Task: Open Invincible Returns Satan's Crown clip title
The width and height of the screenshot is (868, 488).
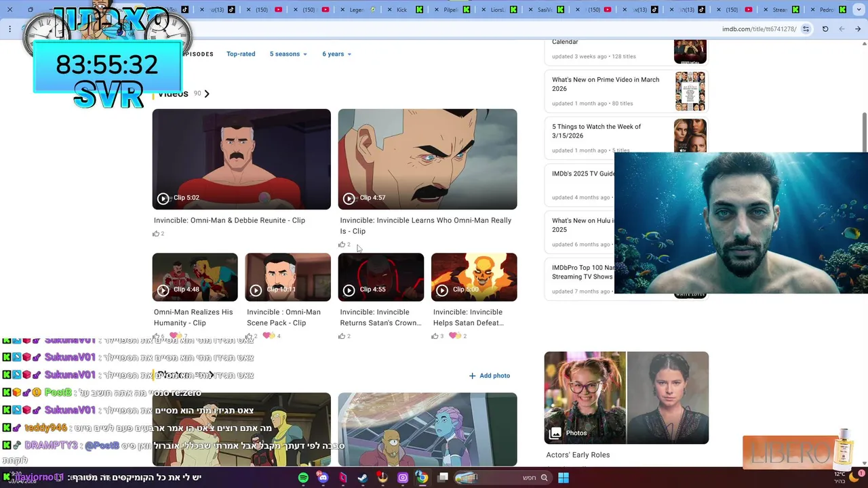Action: coord(380,317)
